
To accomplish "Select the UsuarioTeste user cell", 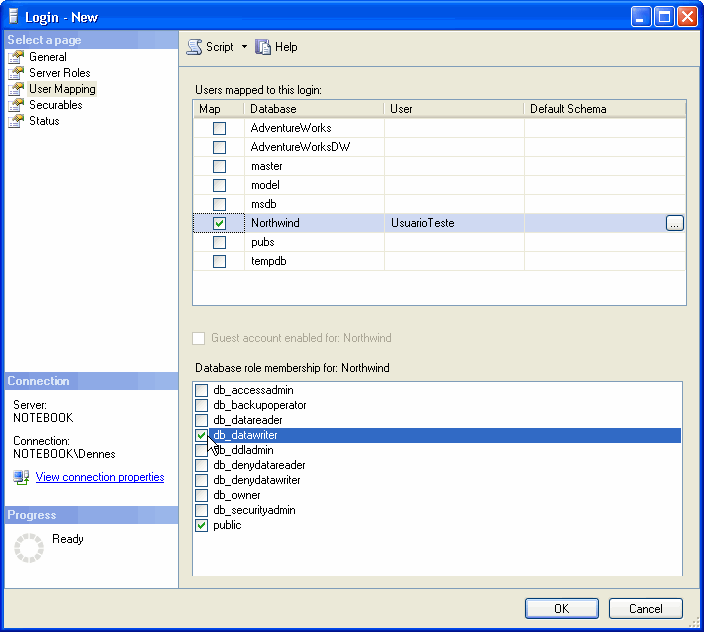I will [x=452, y=223].
